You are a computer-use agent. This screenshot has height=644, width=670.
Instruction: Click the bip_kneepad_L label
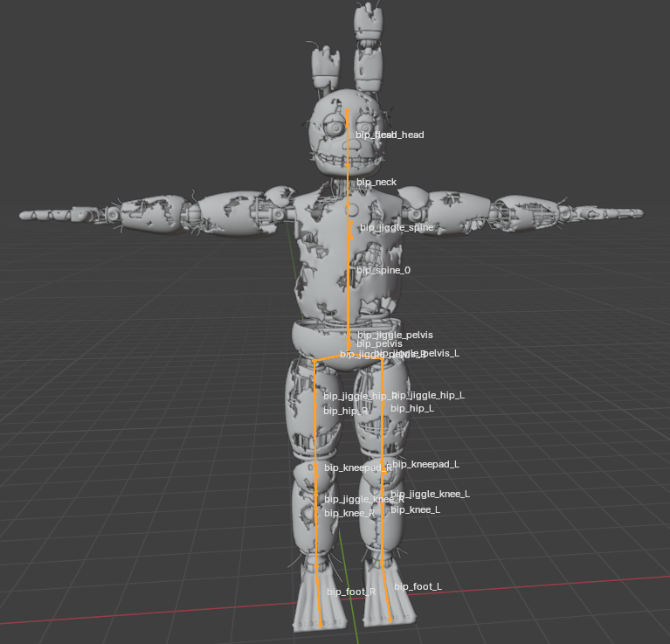click(425, 464)
